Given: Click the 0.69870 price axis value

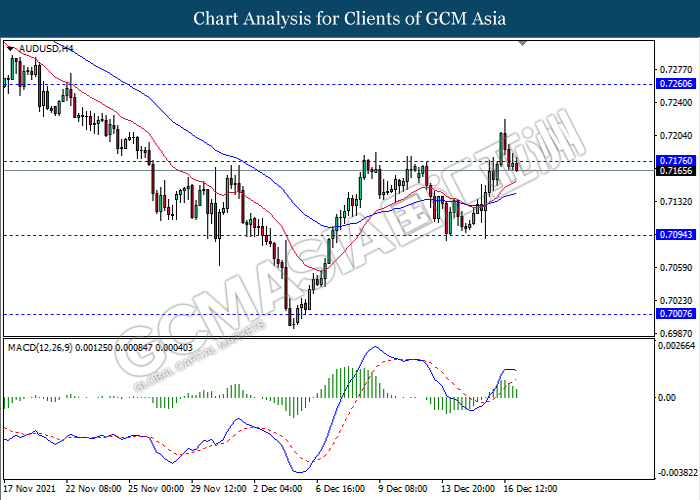Looking at the screenshot, I should tap(676, 333).
